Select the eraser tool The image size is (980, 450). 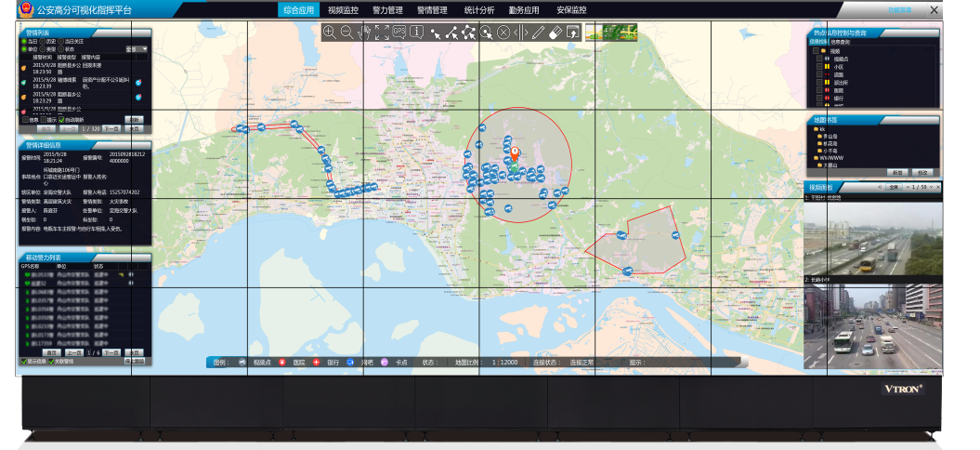click(x=555, y=33)
